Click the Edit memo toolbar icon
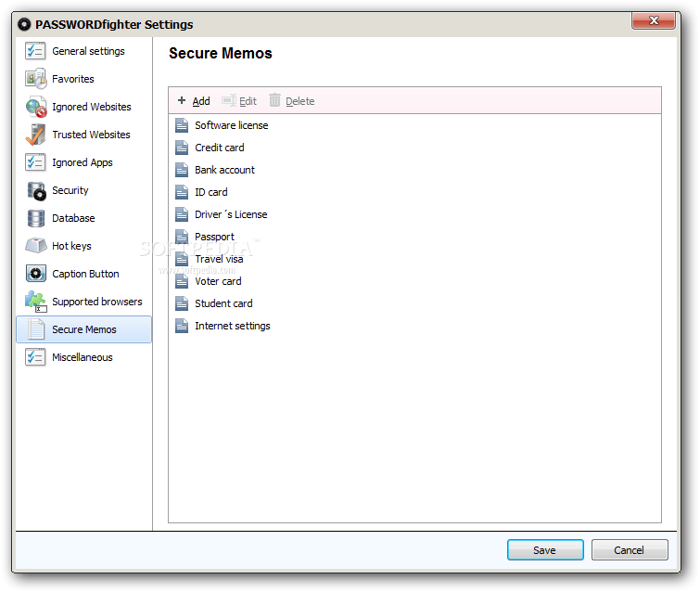 [x=229, y=100]
